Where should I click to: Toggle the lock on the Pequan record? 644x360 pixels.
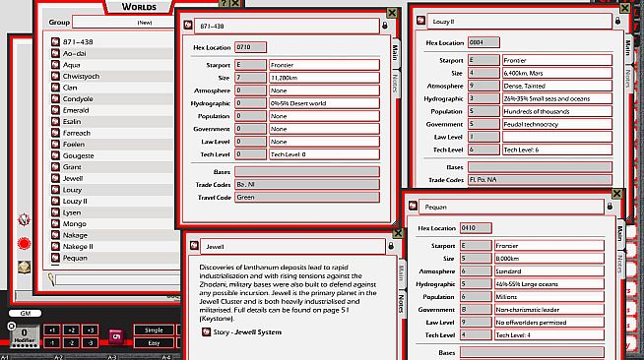[x=610, y=207]
